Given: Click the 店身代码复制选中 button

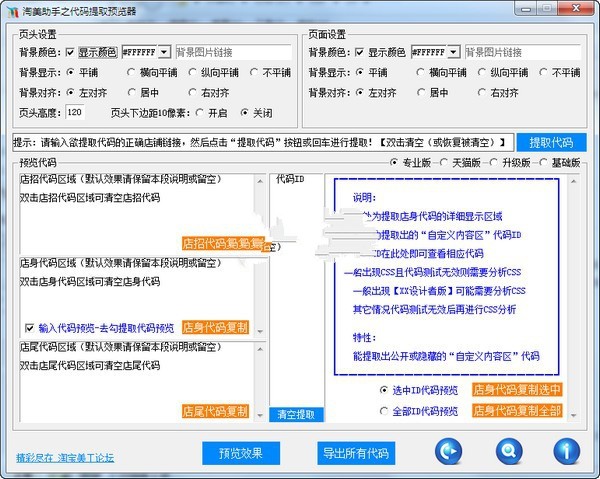Looking at the screenshot, I should point(517,390).
